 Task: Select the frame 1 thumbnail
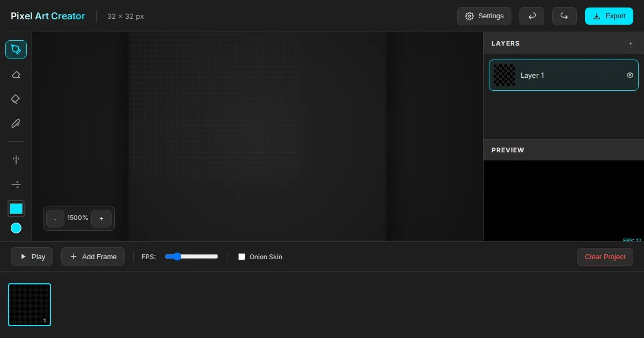point(30,304)
